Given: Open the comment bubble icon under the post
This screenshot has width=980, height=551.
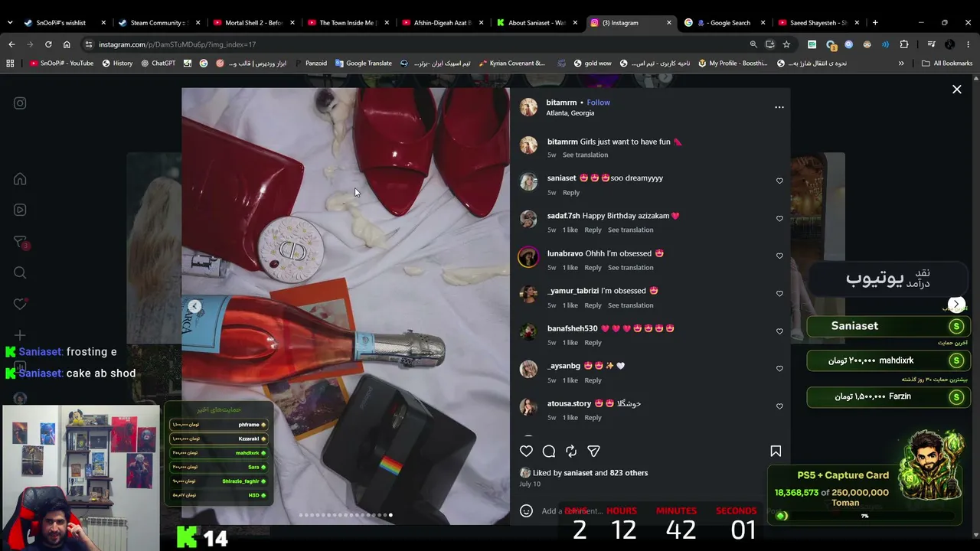Looking at the screenshot, I should pos(549,452).
